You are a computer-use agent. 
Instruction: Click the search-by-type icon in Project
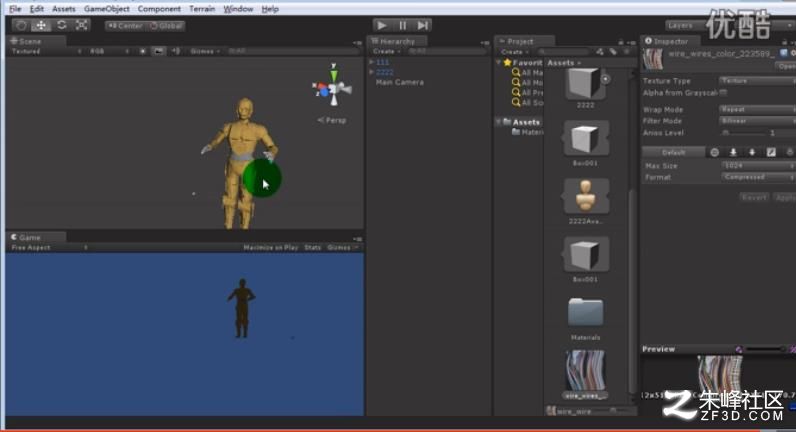[600, 52]
